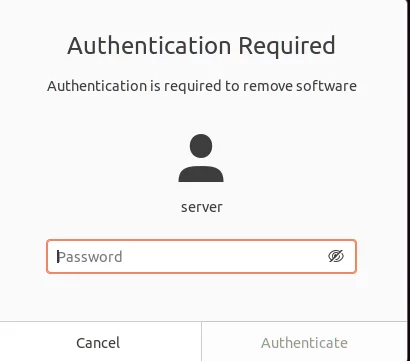Select the person icon above server
This screenshot has height=361, width=410.
pos(201,158)
